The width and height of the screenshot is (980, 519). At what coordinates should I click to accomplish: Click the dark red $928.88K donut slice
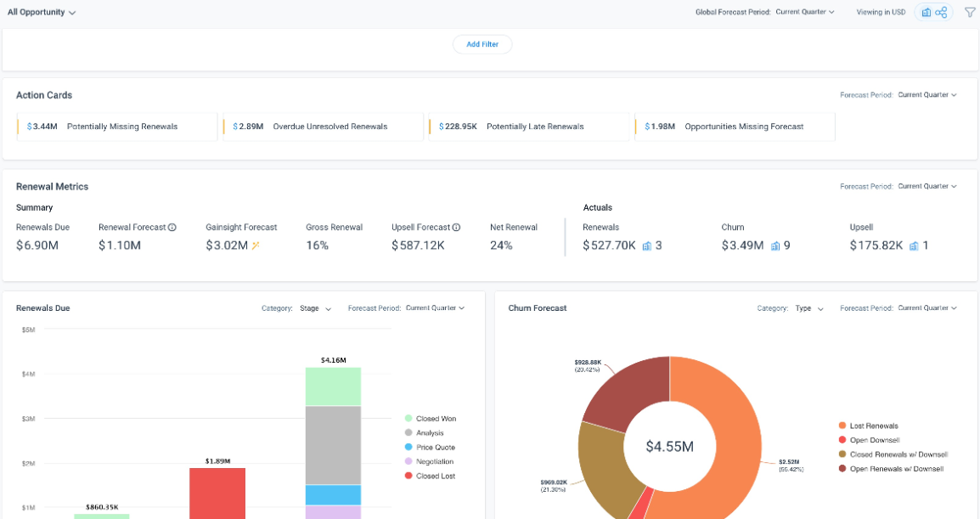[x=631, y=394]
